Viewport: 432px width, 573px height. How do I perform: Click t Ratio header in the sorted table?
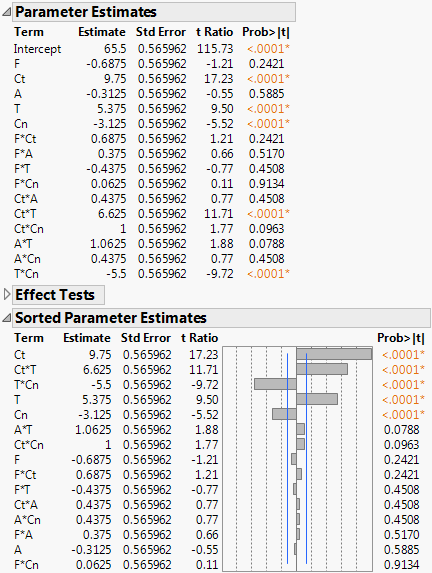[200, 338]
